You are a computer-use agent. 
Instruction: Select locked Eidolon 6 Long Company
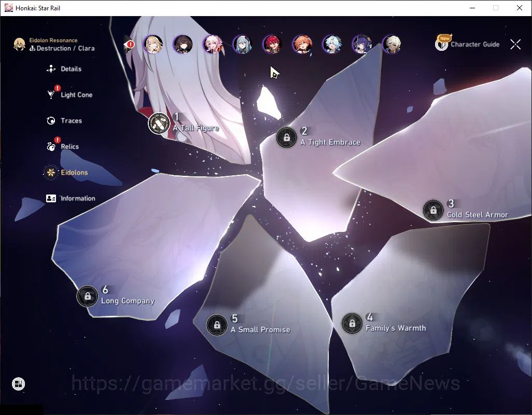88,296
